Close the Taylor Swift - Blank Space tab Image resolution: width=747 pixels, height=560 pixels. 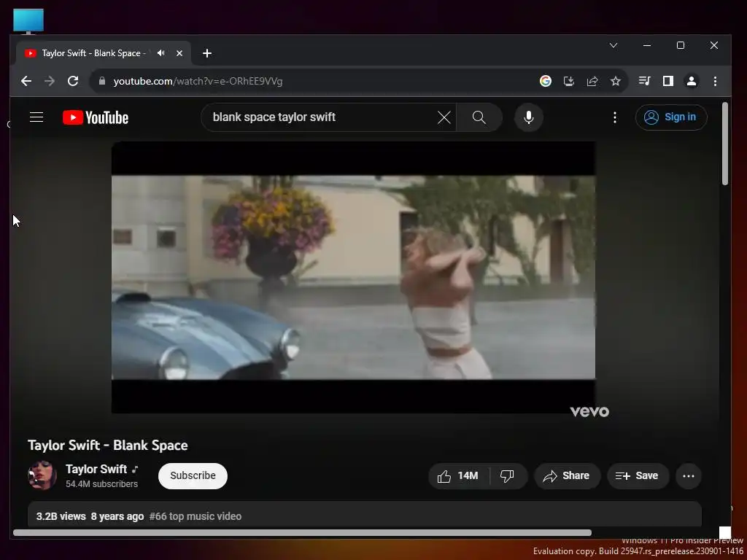[179, 53]
